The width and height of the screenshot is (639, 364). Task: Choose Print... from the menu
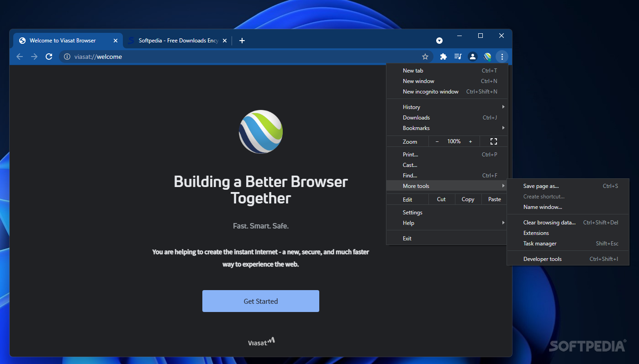[x=447, y=155]
